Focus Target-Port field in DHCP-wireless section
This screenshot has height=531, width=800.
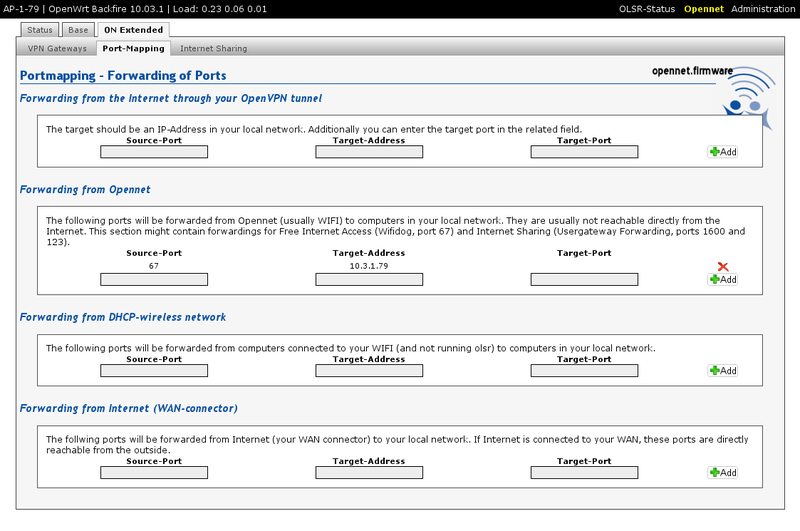584,370
